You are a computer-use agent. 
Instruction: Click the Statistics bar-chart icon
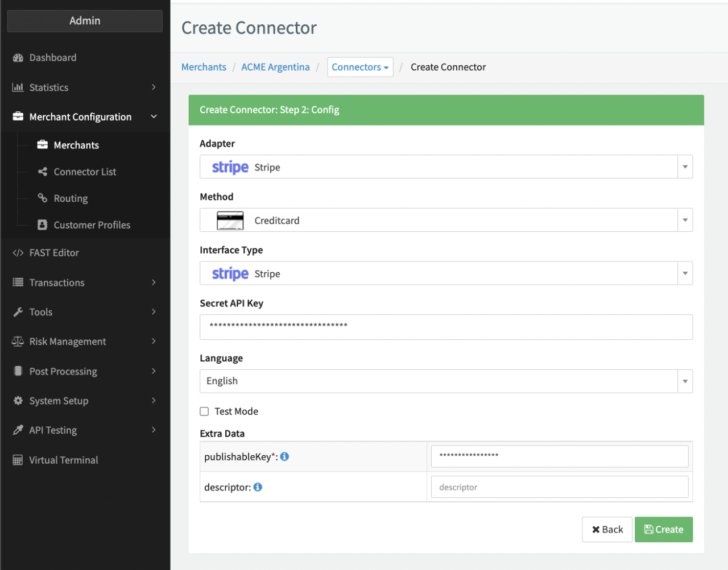pyautogui.click(x=17, y=88)
